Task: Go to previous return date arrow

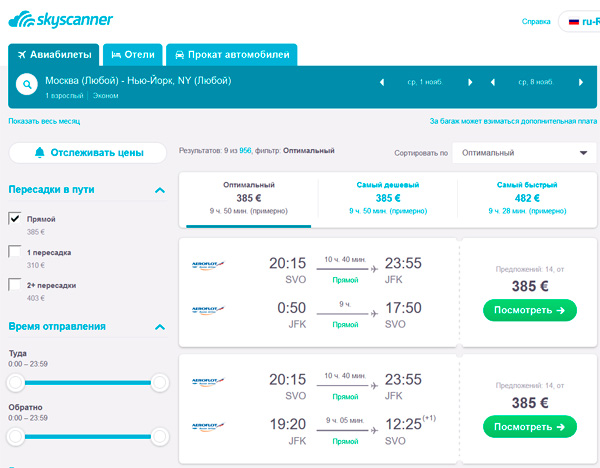Action: click(492, 81)
